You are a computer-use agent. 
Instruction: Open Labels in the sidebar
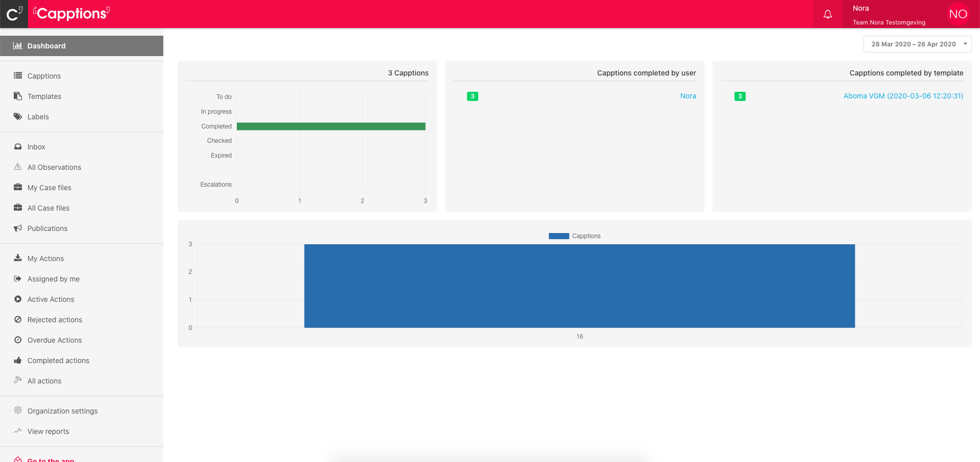click(x=82, y=117)
